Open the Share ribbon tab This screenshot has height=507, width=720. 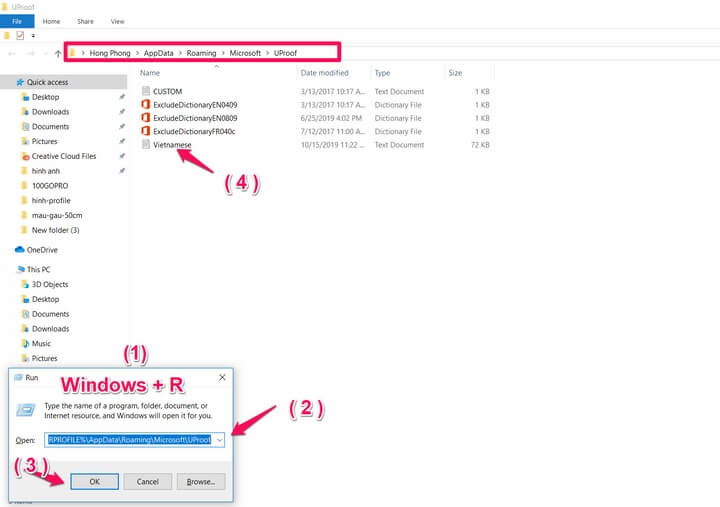[85, 21]
